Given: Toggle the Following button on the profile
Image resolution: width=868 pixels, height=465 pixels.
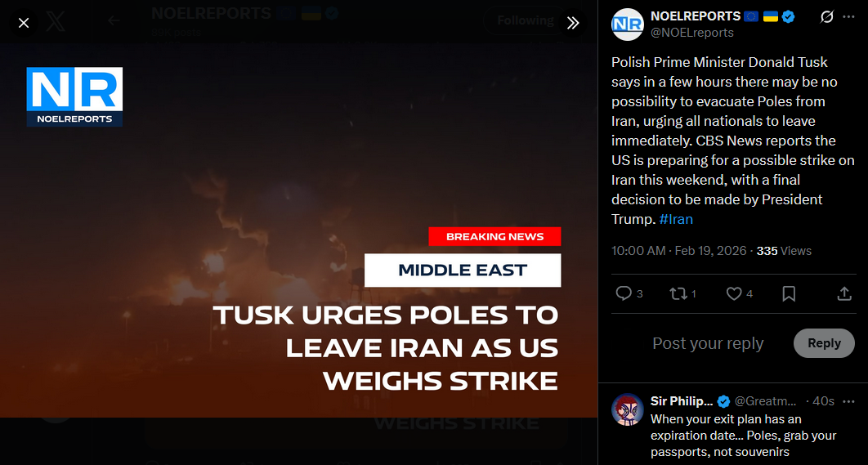Looking at the screenshot, I should 525,20.
